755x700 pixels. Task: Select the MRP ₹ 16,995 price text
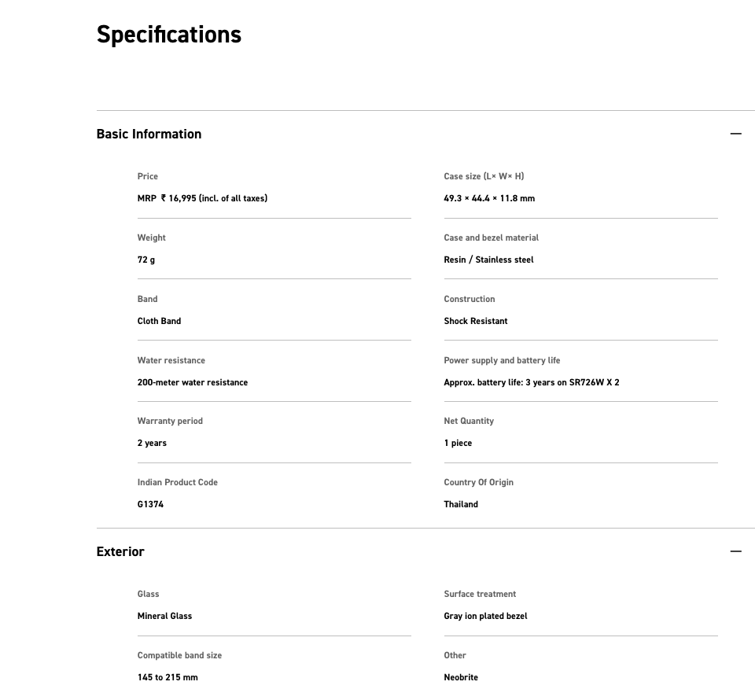click(x=202, y=198)
